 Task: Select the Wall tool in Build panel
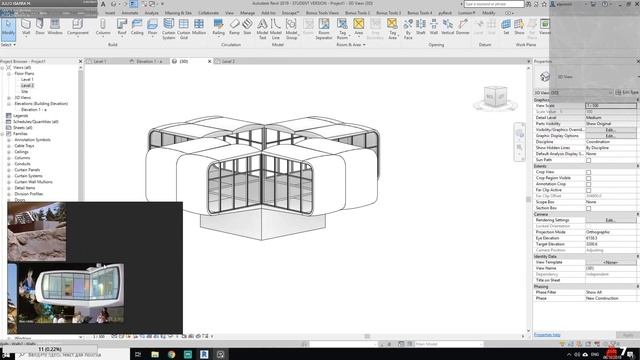coord(26,27)
